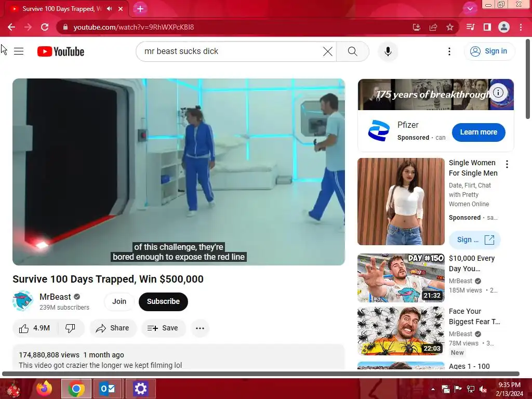Open the YouTube hamburger guide menu
Viewport: 532px width, 399px height.
pyautogui.click(x=19, y=51)
